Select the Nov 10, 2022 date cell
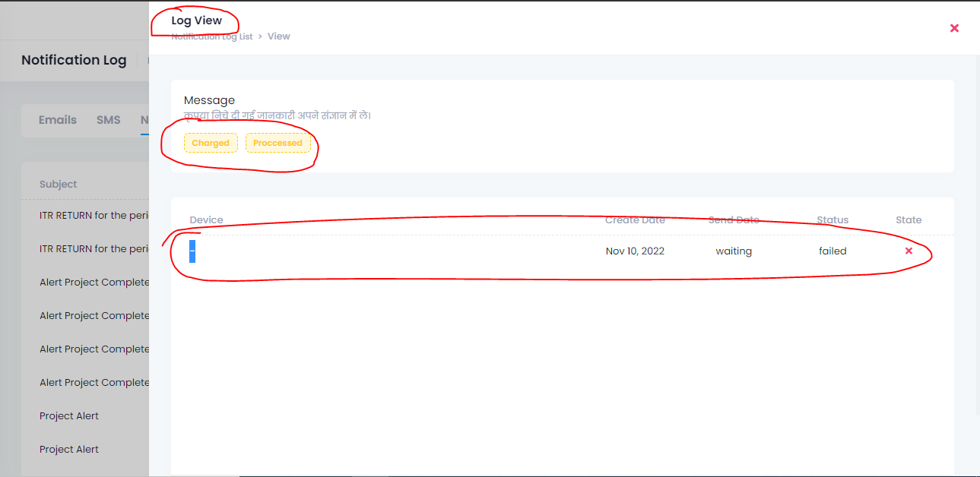Viewport: 980px width, 477px height. coord(635,251)
